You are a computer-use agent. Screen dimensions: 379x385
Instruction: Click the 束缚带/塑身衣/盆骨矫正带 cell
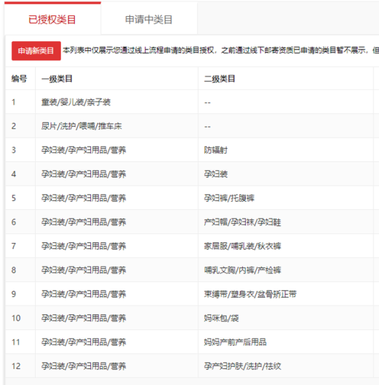[x=250, y=294]
